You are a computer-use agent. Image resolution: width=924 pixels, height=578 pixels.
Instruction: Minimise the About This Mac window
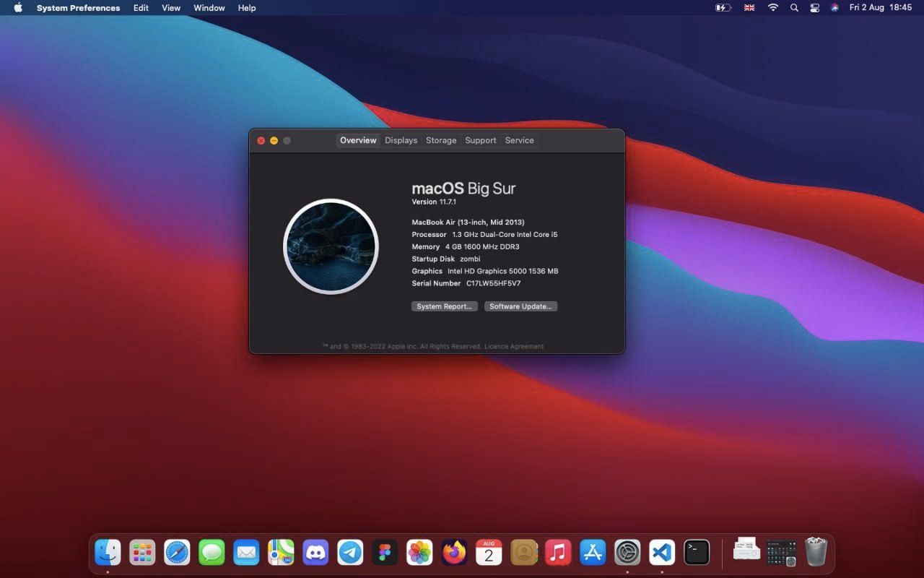point(274,141)
